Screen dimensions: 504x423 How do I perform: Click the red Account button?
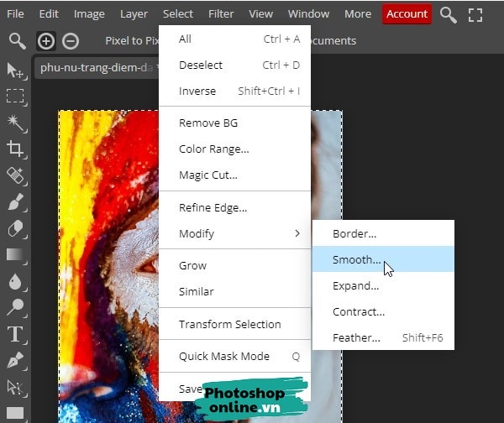pyautogui.click(x=407, y=13)
